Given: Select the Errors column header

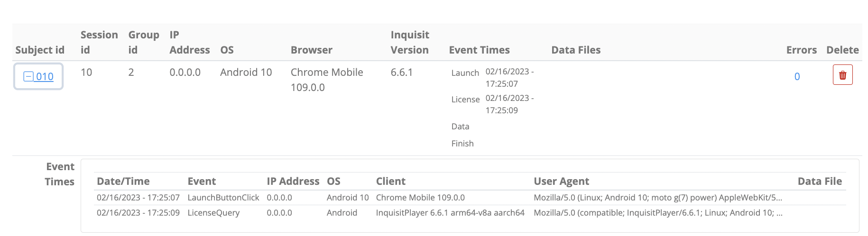Looking at the screenshot, I should [x=802, y=50].
